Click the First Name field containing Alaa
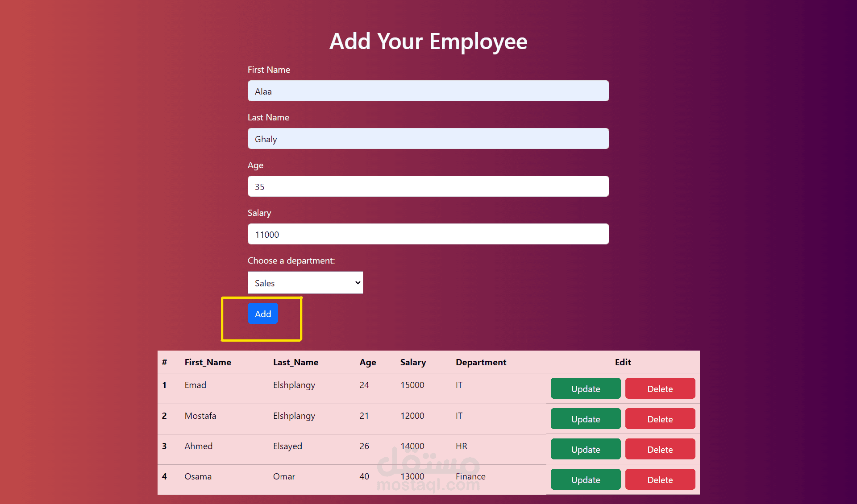The image size is (857, 504). (x=428, y=91)
